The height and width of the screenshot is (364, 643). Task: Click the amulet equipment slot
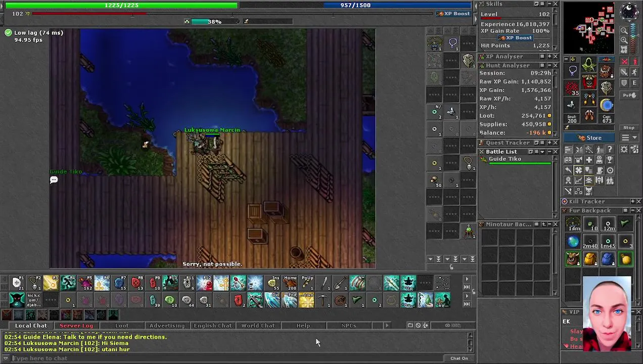point(573,71)
